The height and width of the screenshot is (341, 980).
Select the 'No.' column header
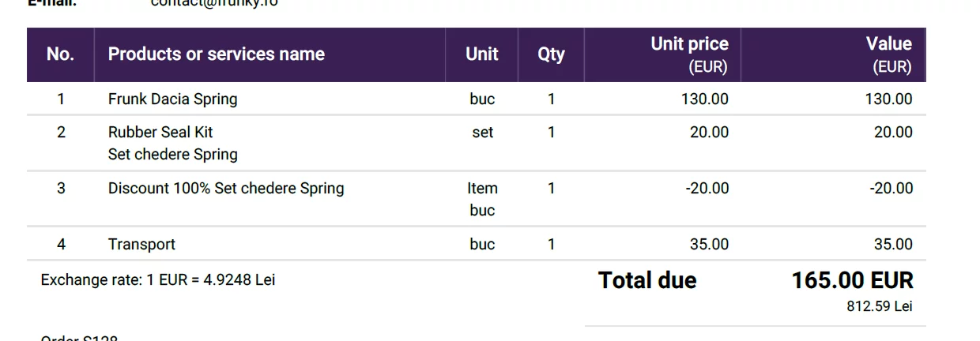pos(61,54)
